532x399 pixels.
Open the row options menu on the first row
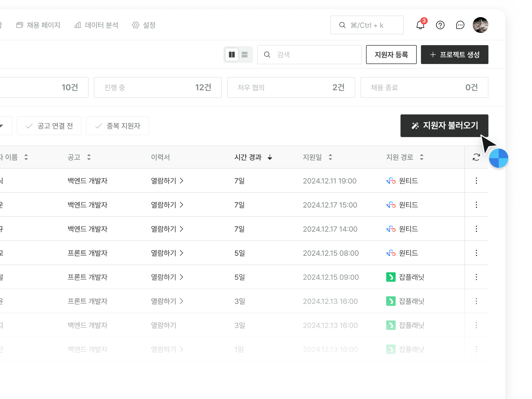(476, 181)
